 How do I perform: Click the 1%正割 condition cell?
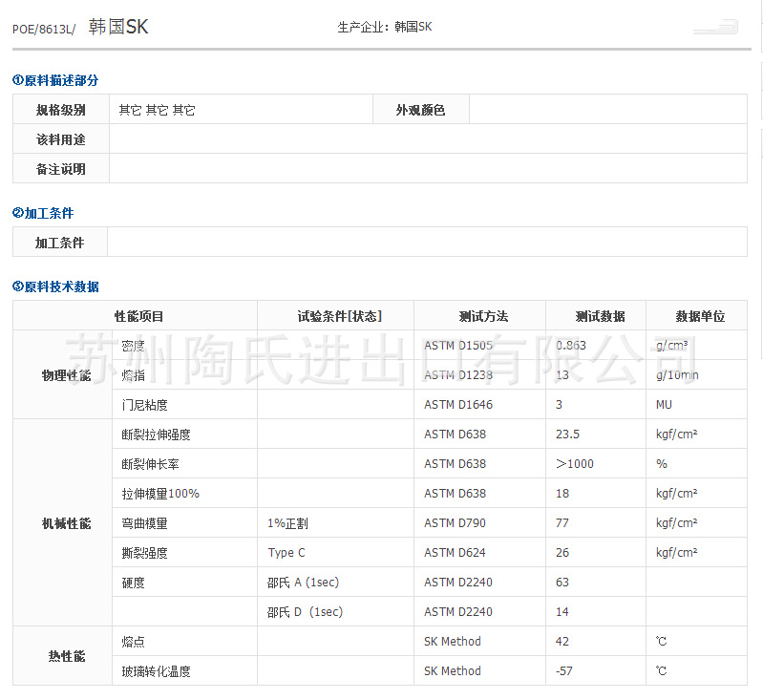pyautogui.click(x=336, y=522)
